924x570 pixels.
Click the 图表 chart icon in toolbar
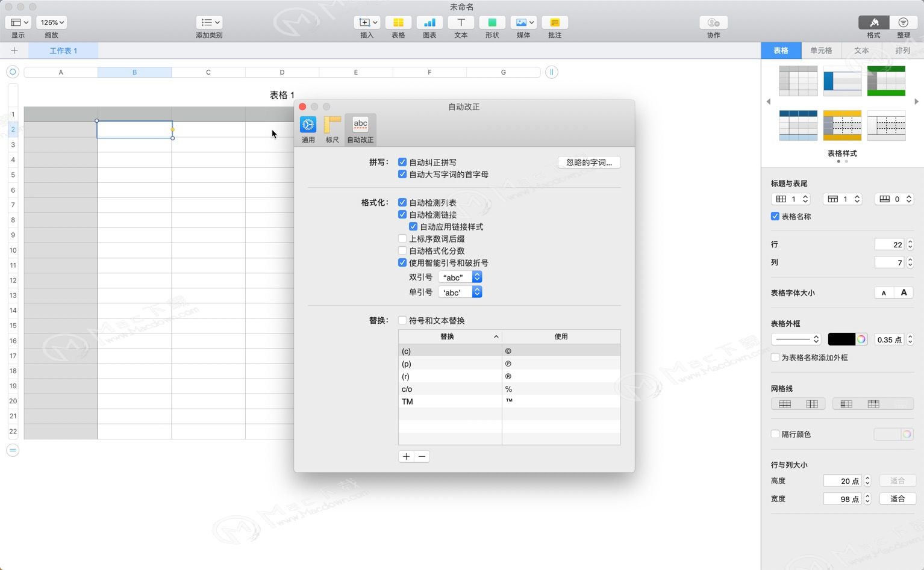[429, 23]
